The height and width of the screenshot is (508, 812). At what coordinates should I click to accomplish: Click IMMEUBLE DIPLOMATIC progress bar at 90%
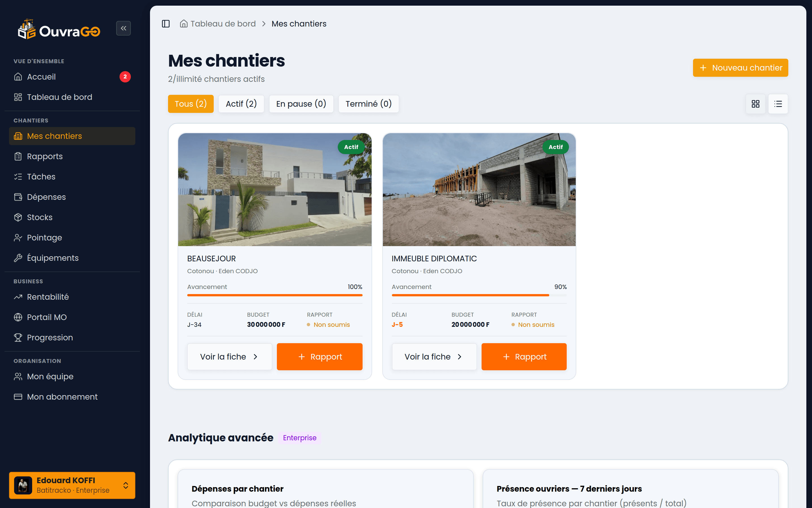pos(479,295)
